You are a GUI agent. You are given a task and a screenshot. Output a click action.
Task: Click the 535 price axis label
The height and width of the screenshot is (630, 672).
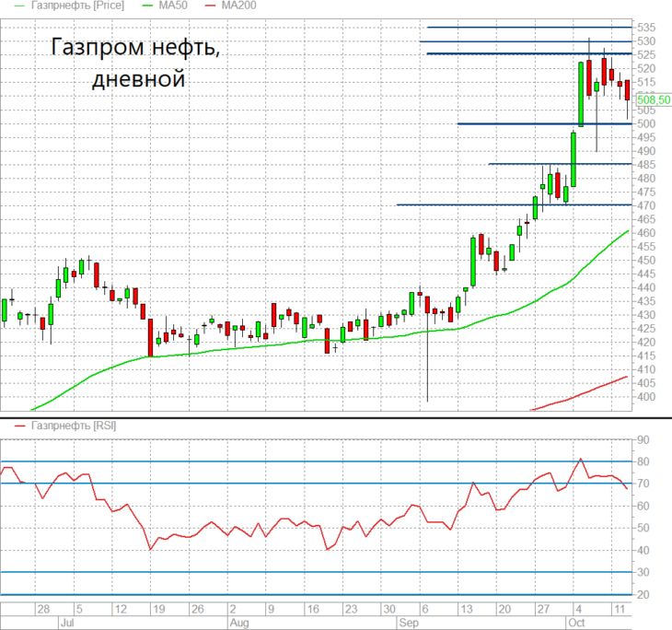[646, 28]
